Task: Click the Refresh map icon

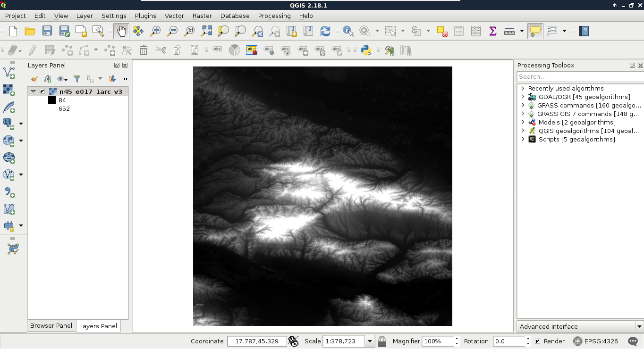Action: point(325,31)
